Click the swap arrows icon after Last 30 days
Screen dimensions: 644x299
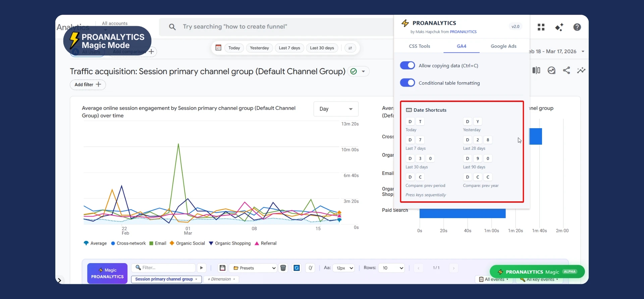[x=350, y=48]
